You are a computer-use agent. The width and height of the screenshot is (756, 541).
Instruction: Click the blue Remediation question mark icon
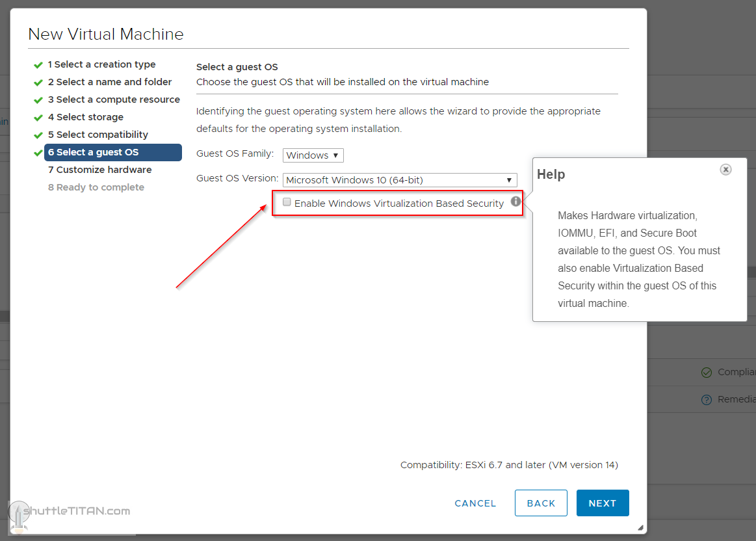(x=707, y=400)
